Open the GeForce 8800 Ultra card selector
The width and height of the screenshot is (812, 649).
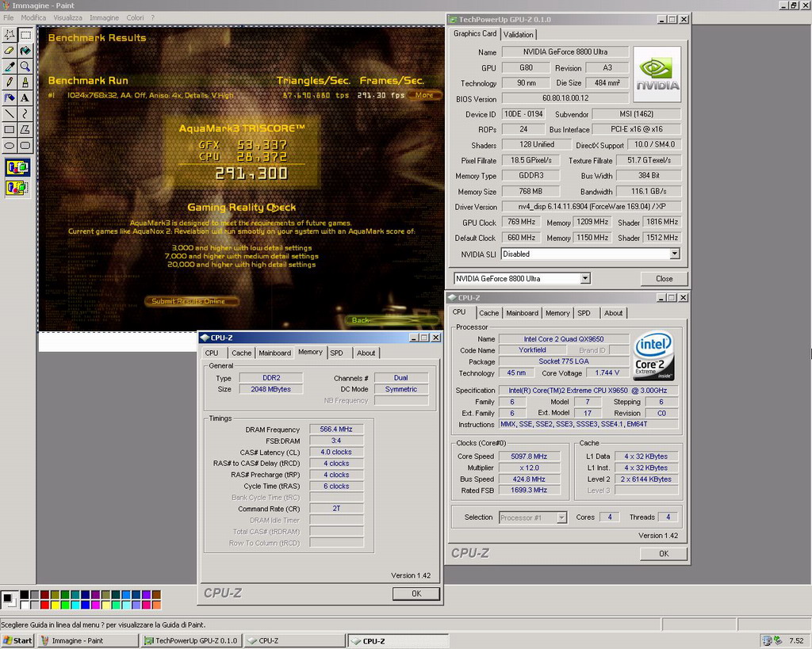[584, 278]
